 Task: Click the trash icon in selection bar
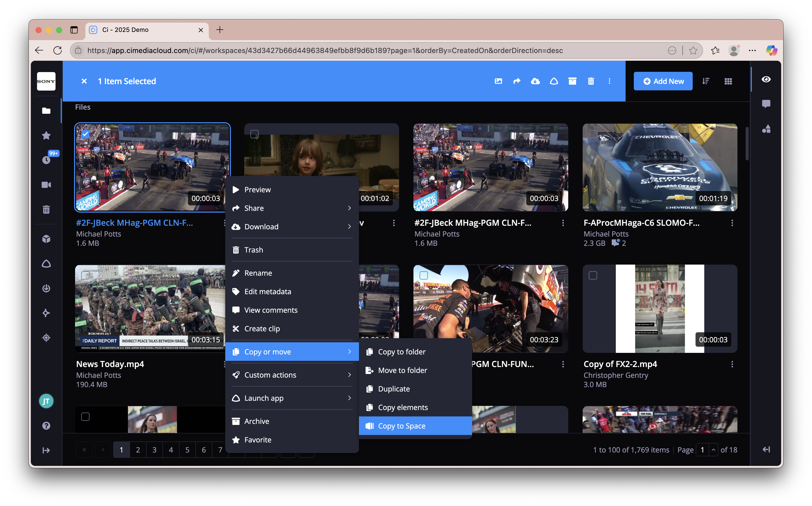(591, 81)
